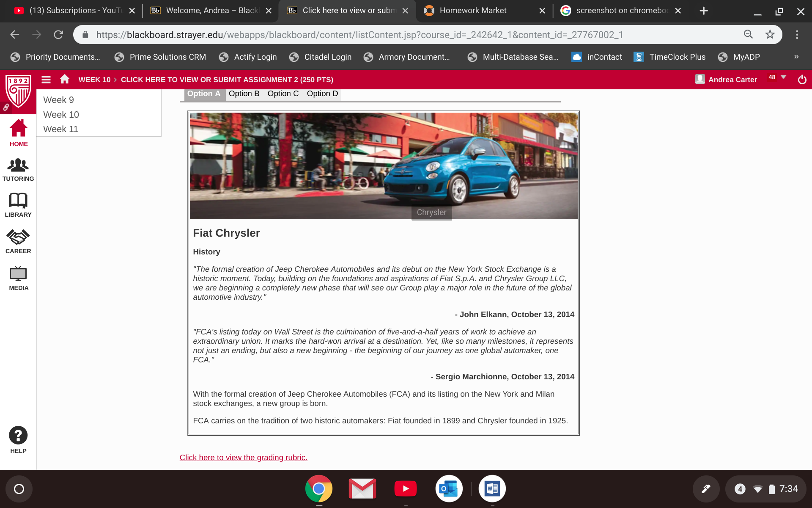The width and height of the screenshot is (812, 508).
Task: Reload the page
Action: coord(58,35)
